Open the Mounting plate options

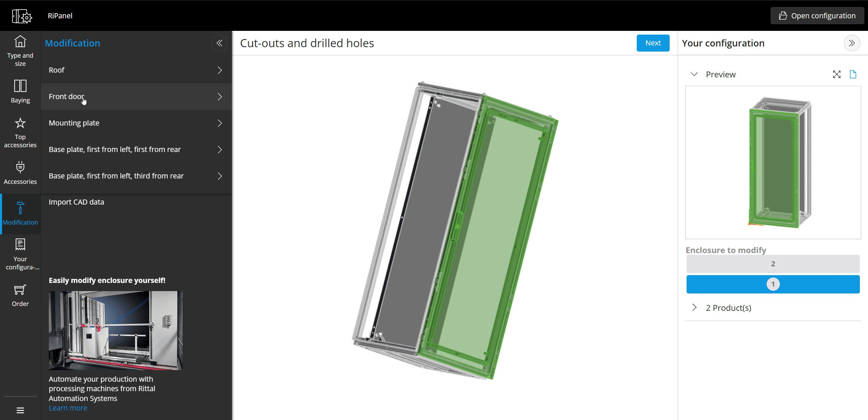pyautogui.click(x=136, y=123)
